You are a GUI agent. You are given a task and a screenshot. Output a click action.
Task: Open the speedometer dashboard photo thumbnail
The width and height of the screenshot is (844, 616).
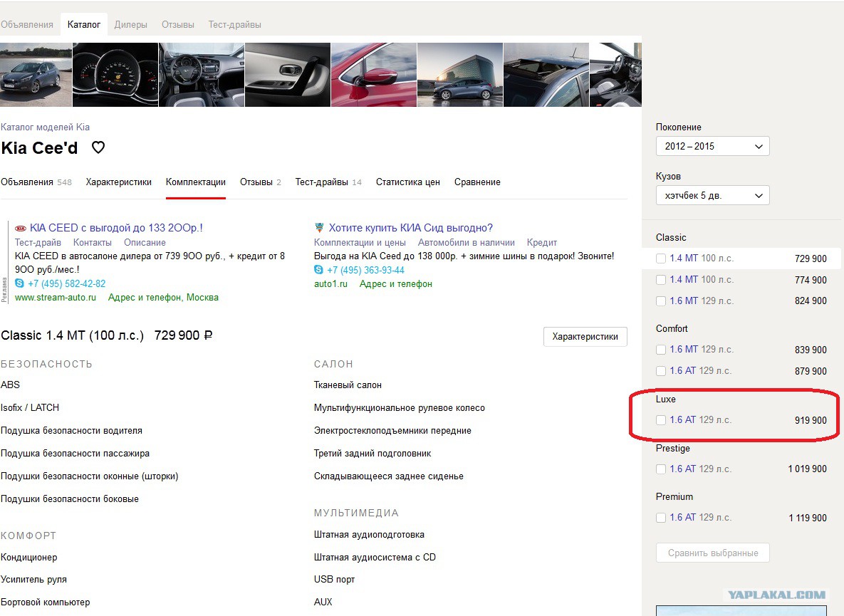(x=115, y=75)
